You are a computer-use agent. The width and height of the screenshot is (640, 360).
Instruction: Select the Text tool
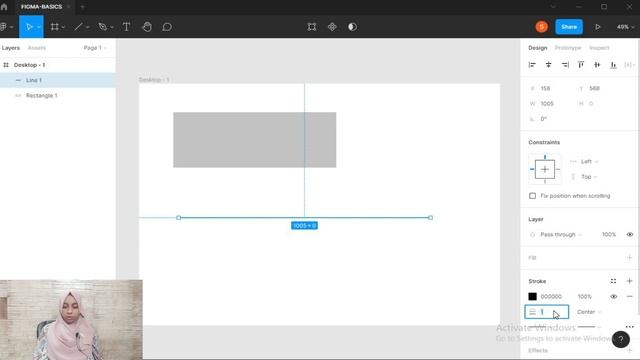pyautogui.click(x=127, y=27)
